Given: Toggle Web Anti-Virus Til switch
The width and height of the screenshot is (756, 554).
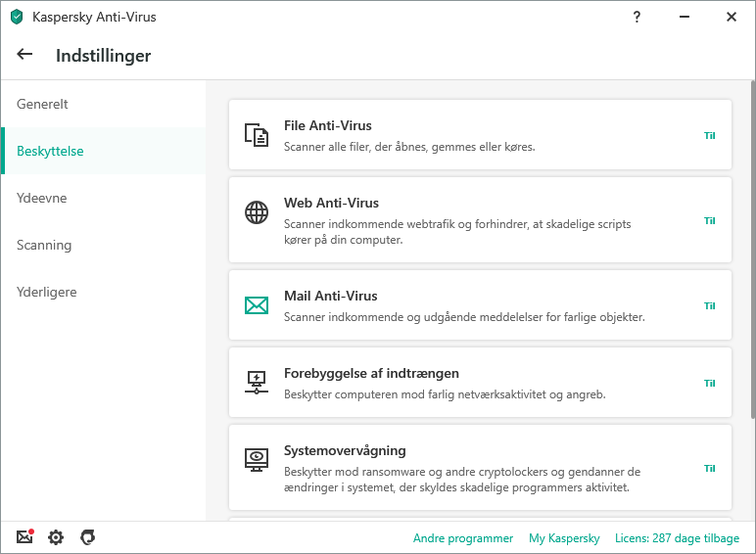Looking at the screenshot, I should click(710, 220).
